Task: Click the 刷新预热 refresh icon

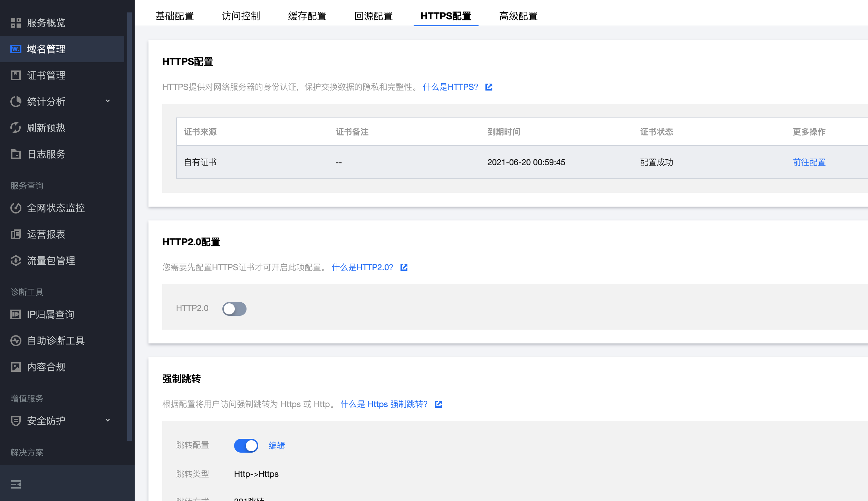Action: click(16, 128)
